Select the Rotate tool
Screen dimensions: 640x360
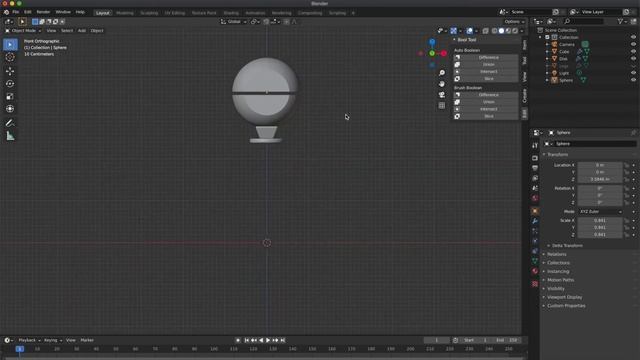click(10, 84)
